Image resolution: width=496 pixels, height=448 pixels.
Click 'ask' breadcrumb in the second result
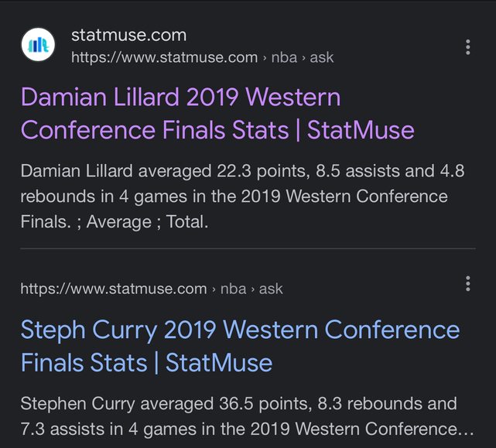(x=271, y=289)
